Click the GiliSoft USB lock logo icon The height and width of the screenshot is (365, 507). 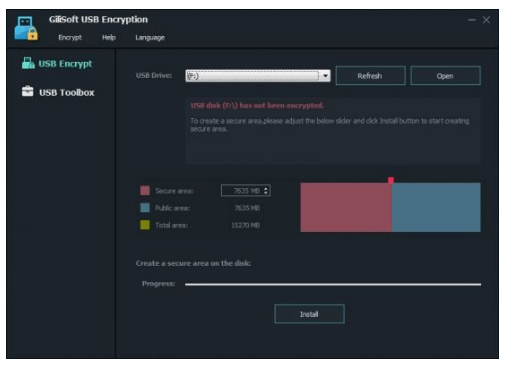coord(26,28)
